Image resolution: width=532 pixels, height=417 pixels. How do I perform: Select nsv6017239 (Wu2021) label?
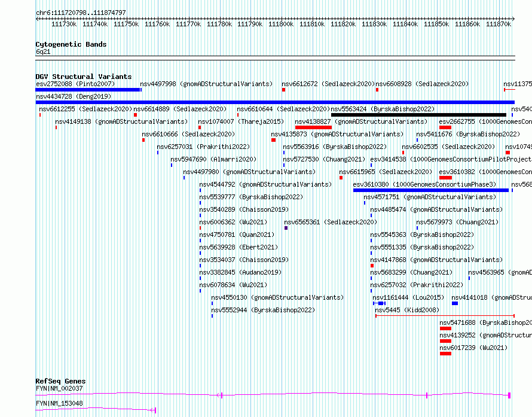(x=473, y=348)
